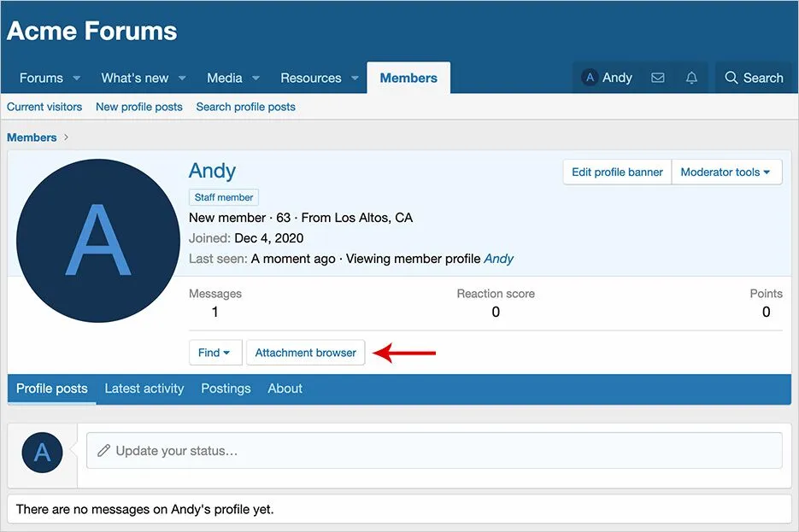Screen dimensions: 799x532
Task: Switch to the Latest activity tab
Action: (144, 389)
